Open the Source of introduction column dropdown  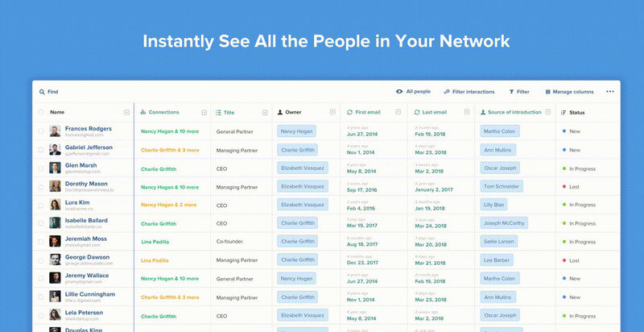tap(548, 112)
